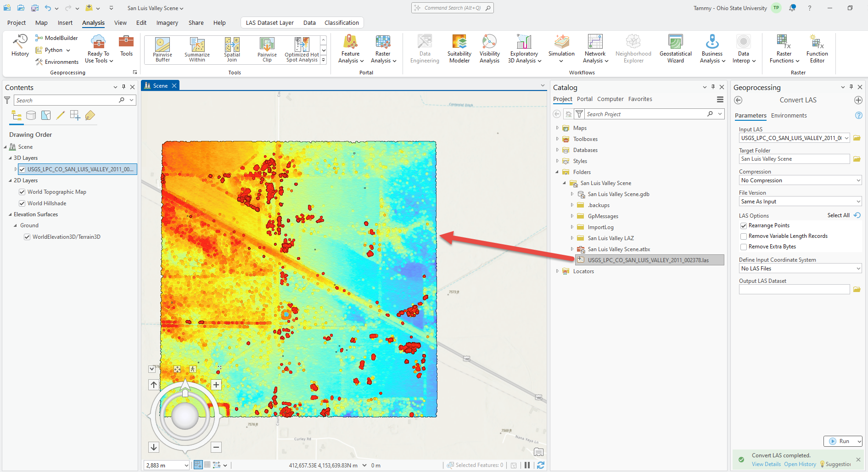Run the Convert LAS tool
This screenshot has height=472, width=868.
click(839, 441)
